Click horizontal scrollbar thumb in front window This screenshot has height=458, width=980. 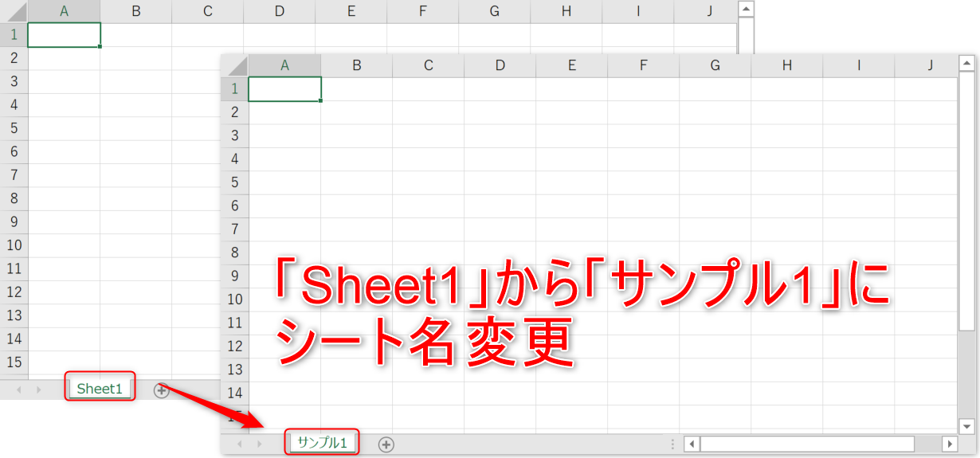tap(807, 444)
